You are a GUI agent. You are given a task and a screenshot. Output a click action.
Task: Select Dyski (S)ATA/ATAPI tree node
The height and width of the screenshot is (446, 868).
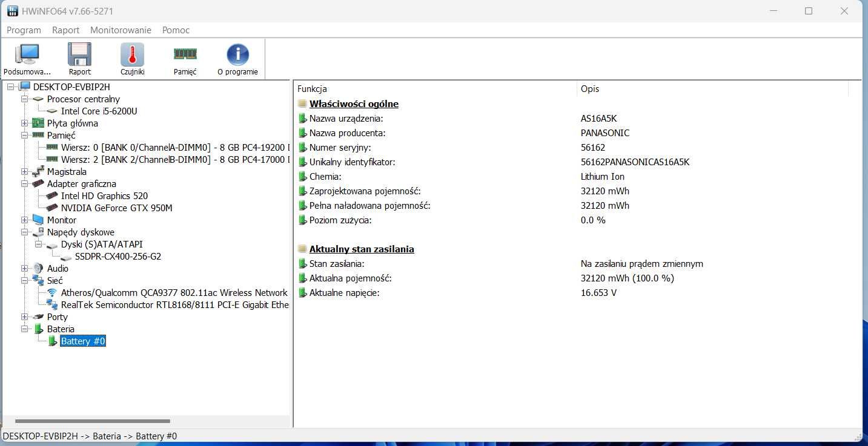click(102, 244)
